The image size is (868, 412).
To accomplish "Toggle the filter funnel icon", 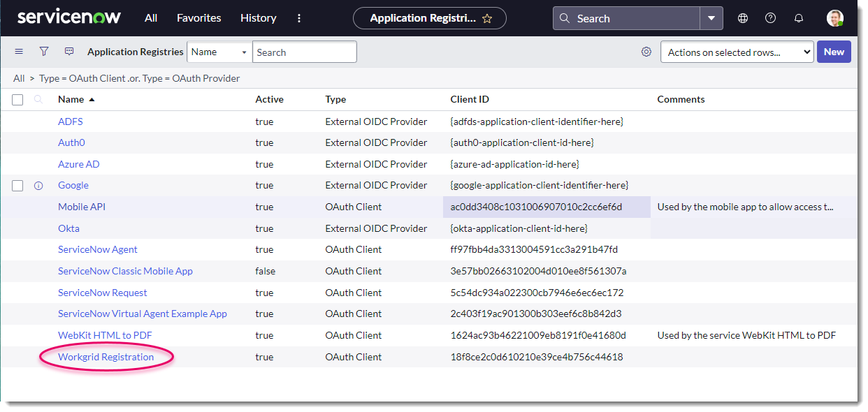I will (44, 52).
